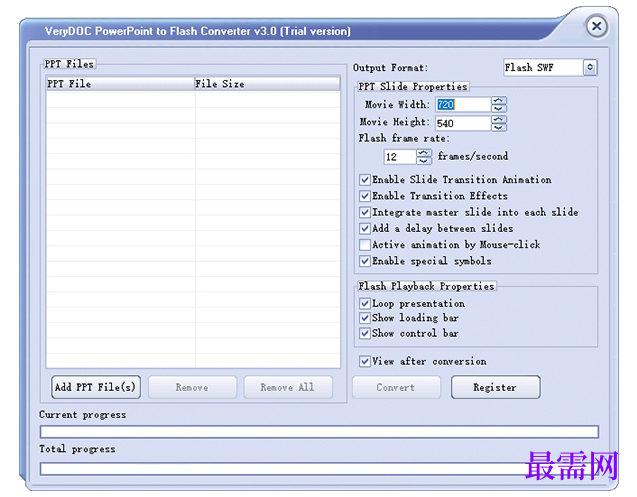Click the Convert button

click(396, 387)
